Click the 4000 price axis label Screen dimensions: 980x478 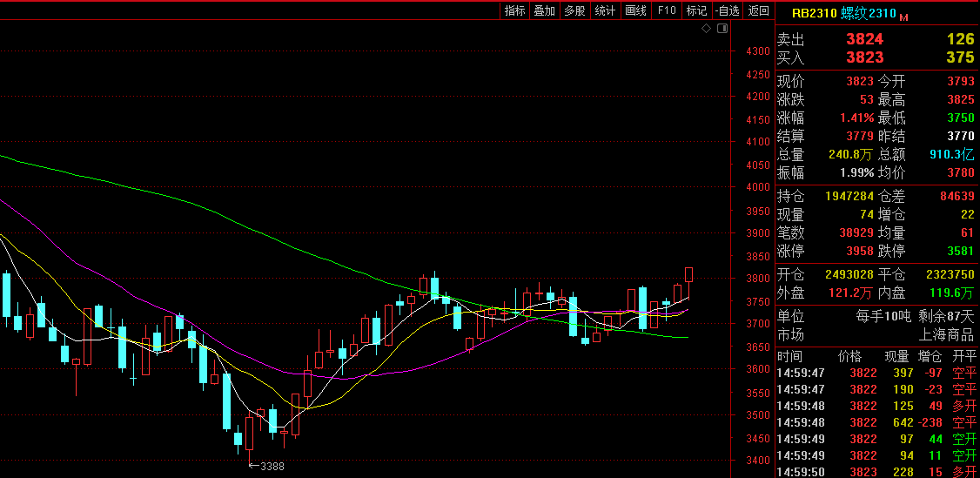click(757, 187)
